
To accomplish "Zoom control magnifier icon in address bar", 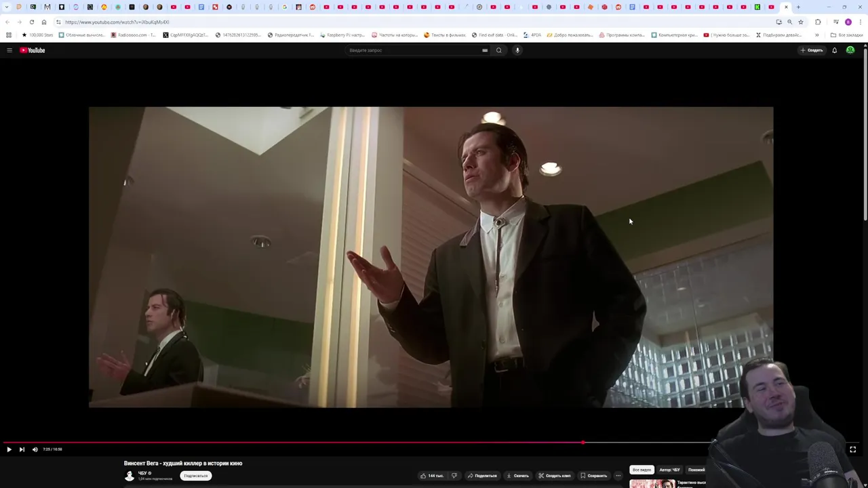I will pyautogui.click(x=789, y=22).
